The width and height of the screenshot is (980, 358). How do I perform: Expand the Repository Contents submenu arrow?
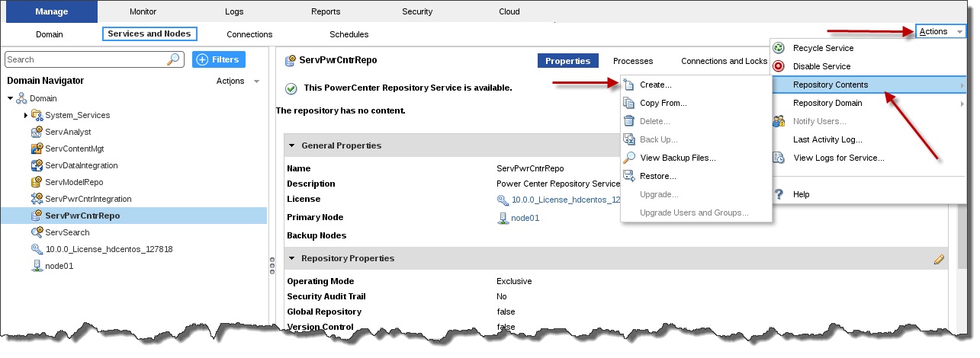click(962, 85)
